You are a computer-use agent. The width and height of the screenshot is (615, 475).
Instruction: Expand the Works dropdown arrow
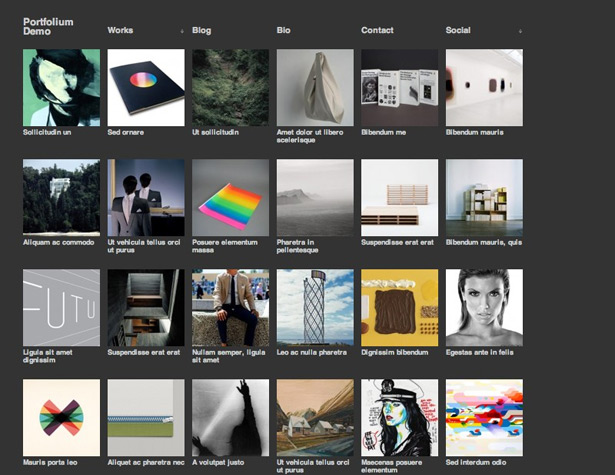click(182, 31)
